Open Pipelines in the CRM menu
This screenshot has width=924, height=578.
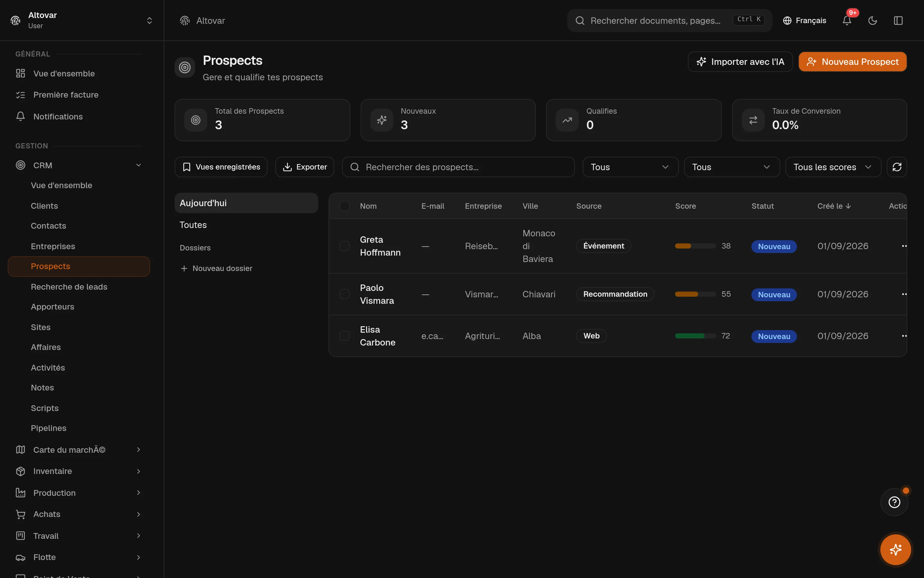48,428
